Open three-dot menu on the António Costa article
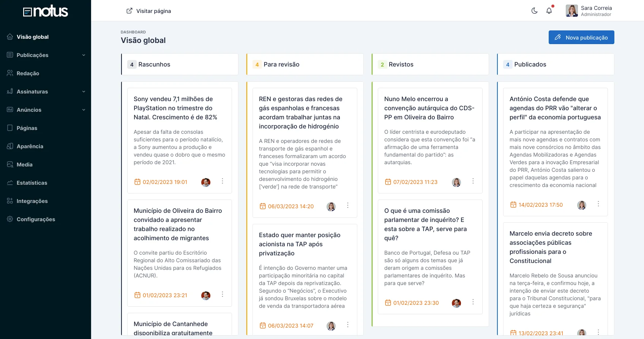This screenshot has width=644, height=339. click(x=598, y=204)
